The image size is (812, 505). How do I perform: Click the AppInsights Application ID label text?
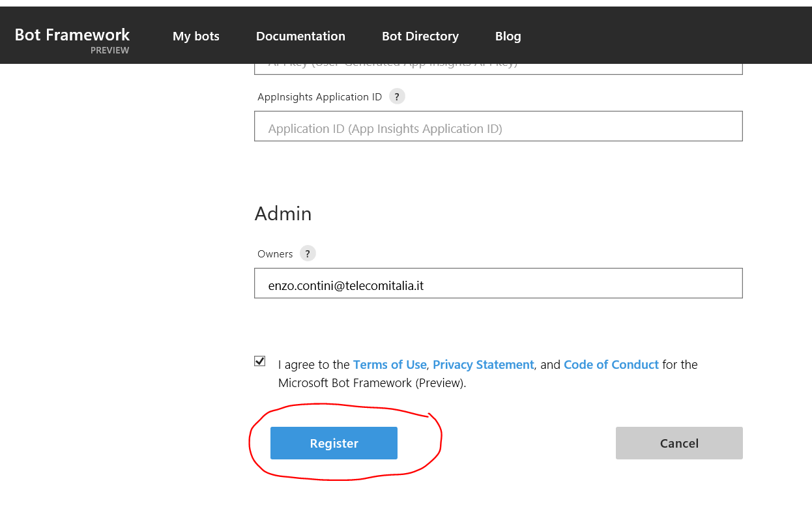tap(319, 97)
